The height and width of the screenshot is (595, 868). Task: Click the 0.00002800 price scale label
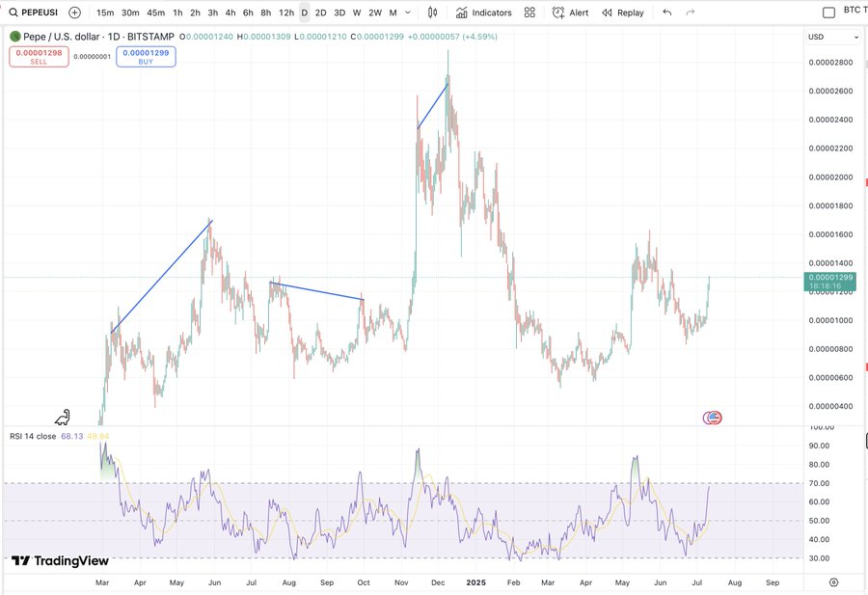[x=831, y=63]
